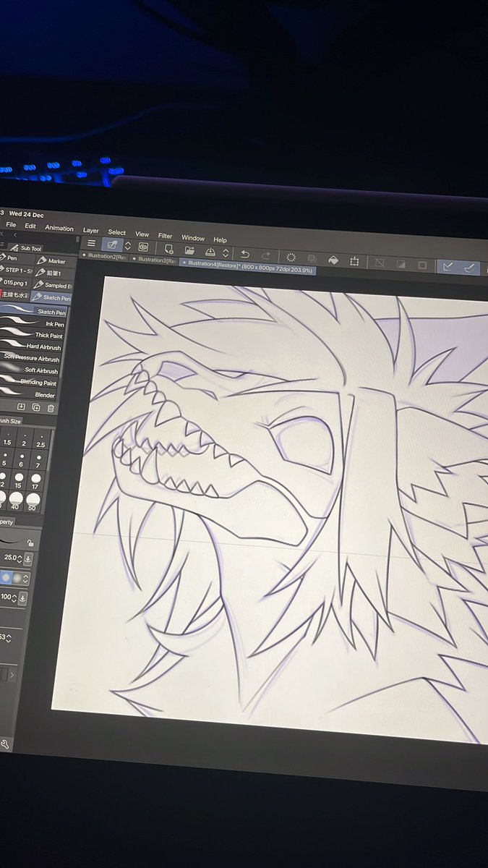
Task: Open the Animation menu
Action: pos(59,229)
